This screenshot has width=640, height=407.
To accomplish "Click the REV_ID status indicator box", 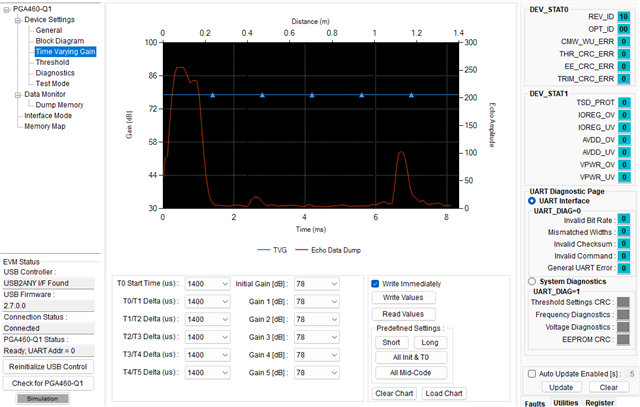I will [623, 17].
